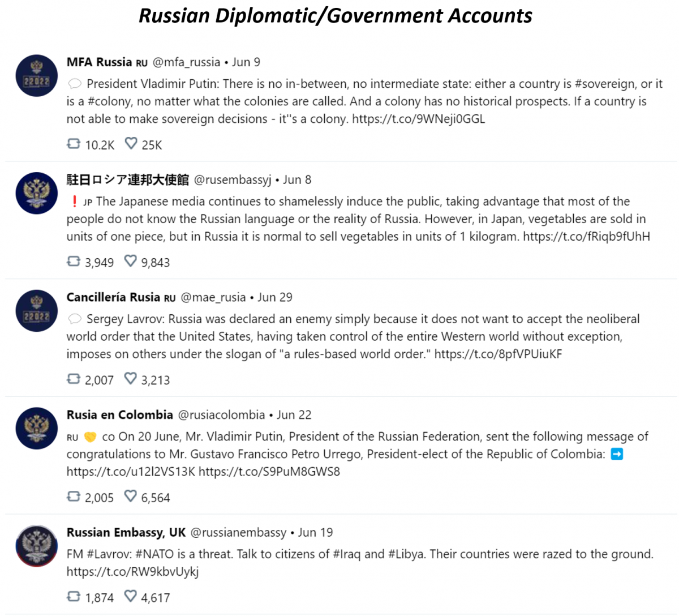Open the Japanese embassy account avatar
This screenshot has height=616, width=679.
(37, 193)
